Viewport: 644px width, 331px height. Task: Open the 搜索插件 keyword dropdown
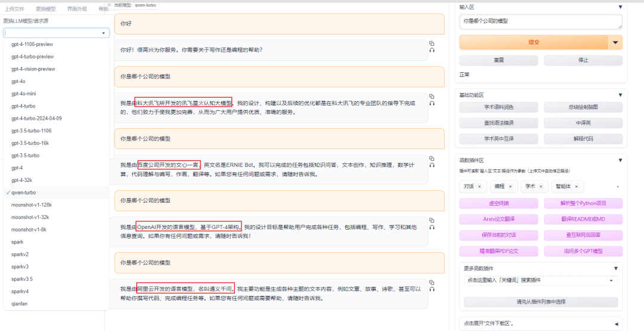[612, 280]
